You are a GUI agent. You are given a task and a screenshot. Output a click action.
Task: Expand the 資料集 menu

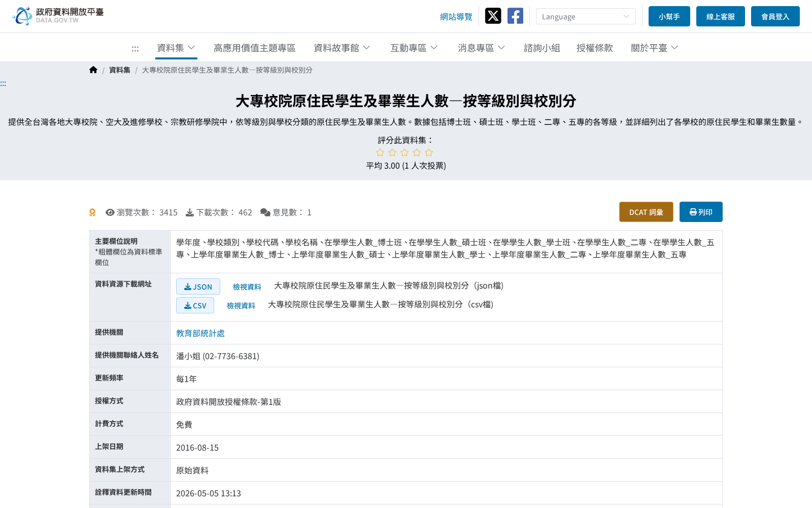pyautogui.click(x=176, y=48)
